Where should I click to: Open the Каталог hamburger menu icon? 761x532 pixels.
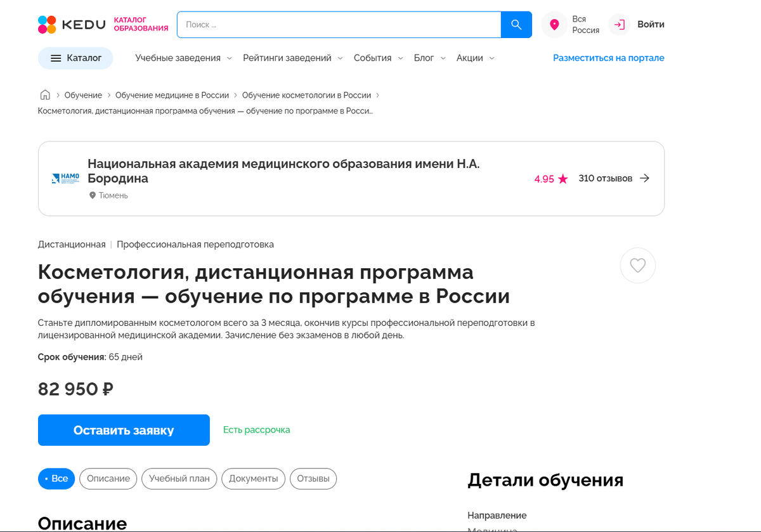click(x=56, y=58)
